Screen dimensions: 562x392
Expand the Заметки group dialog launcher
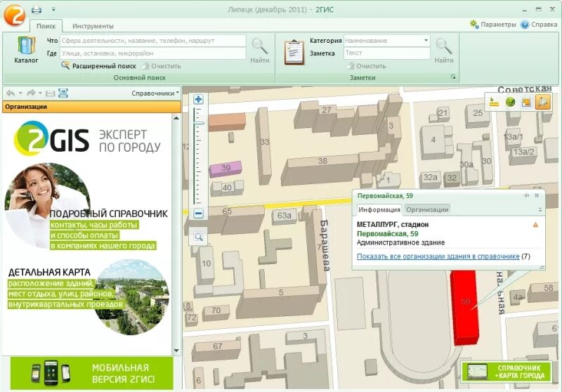pyautogui.click(x=453, y=77)
